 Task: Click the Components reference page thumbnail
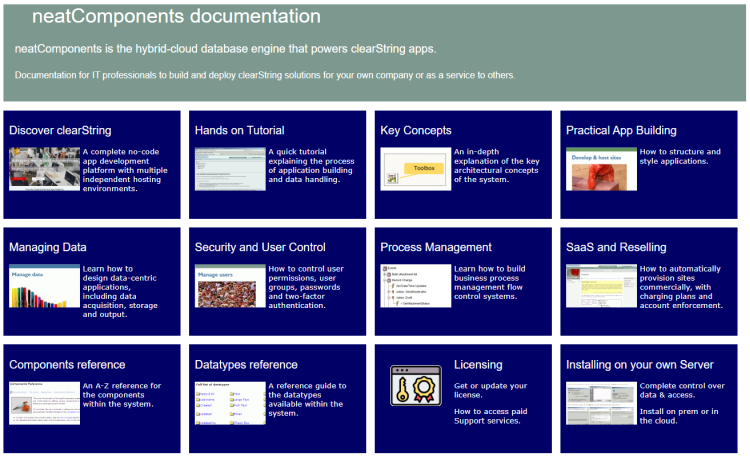click(44, 403)
